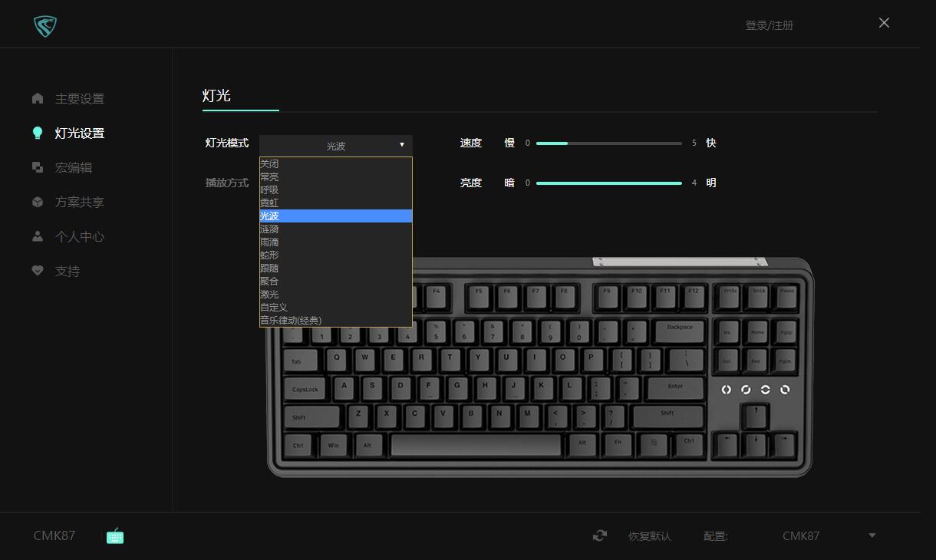The width and height of the screenshot is (936, 560).
Task: Open the 宏编辑 macro editor icon
Action: pos(38,167)
